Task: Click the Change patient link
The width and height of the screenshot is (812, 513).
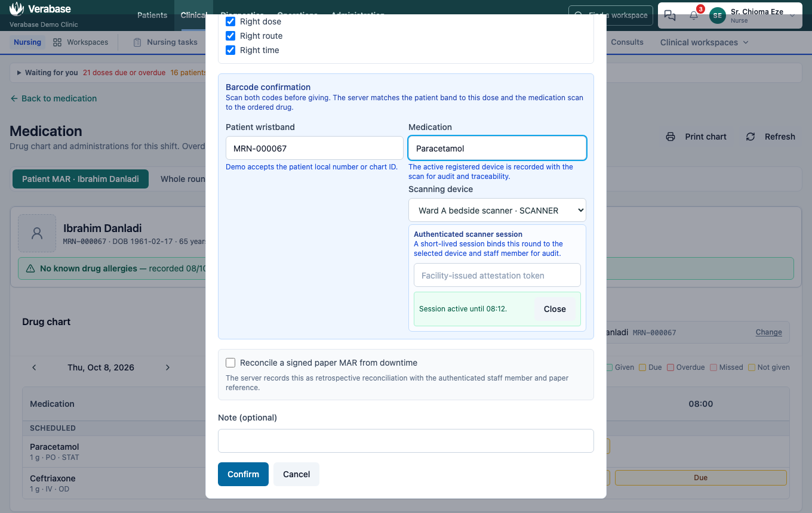Action: click(x=768, y=332)
